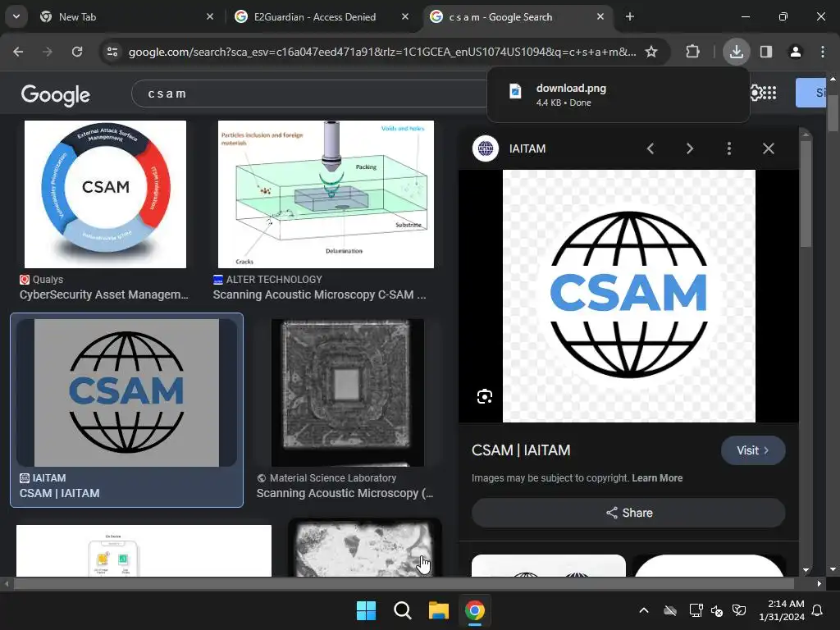Bookmark this page with star
840x630 pixels.
(651, 52)
